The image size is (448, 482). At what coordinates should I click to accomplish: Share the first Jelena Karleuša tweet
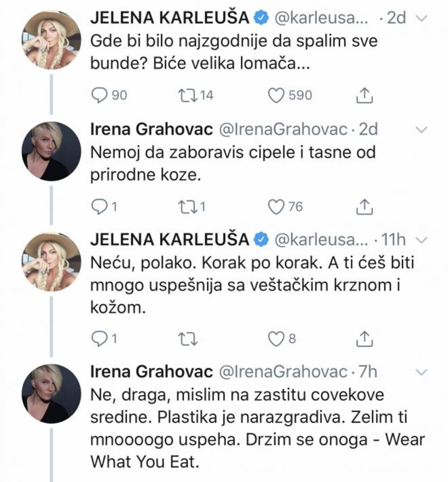click(364, 95)
